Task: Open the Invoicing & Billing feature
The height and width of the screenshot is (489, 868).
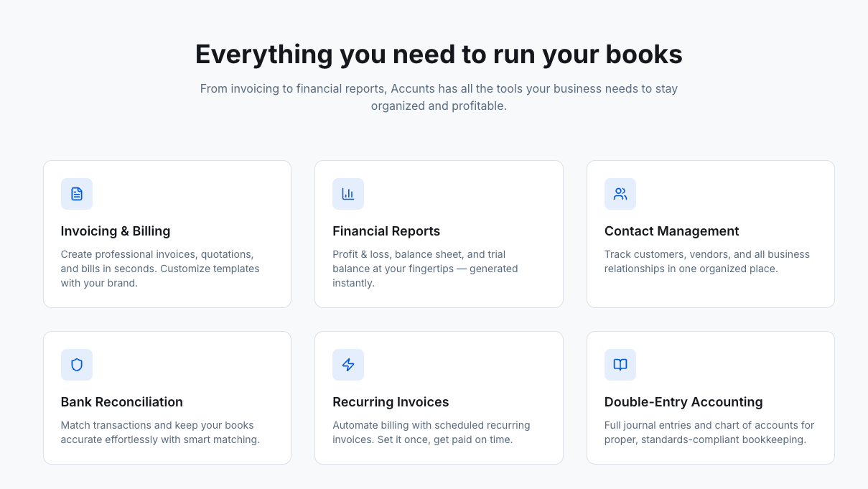Action: tap(116, 230)
